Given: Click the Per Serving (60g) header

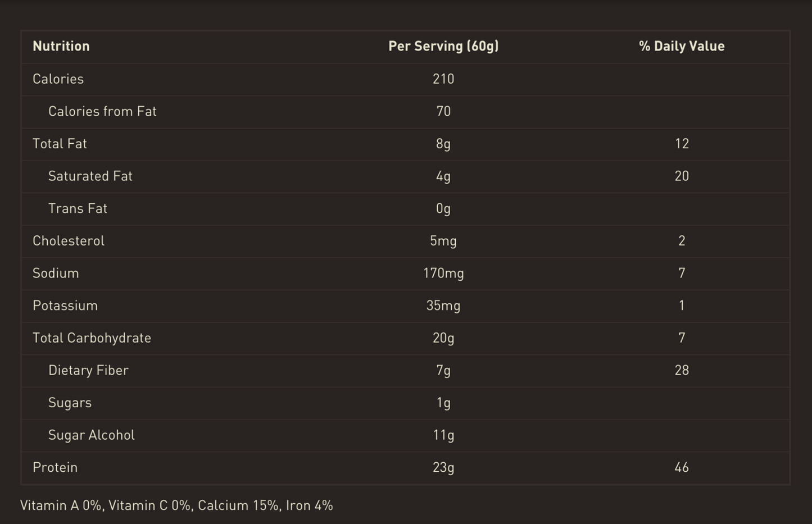Looking at the screenshot, I should pos(443,46).
